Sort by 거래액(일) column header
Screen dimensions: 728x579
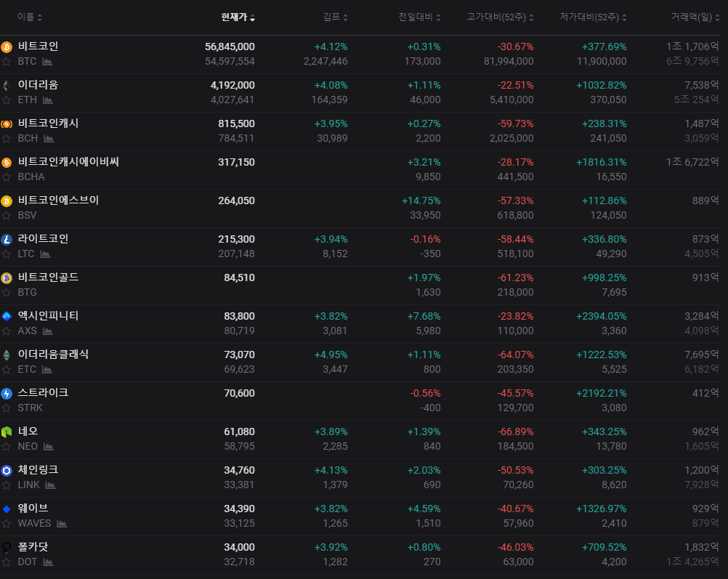pos(695,17)
